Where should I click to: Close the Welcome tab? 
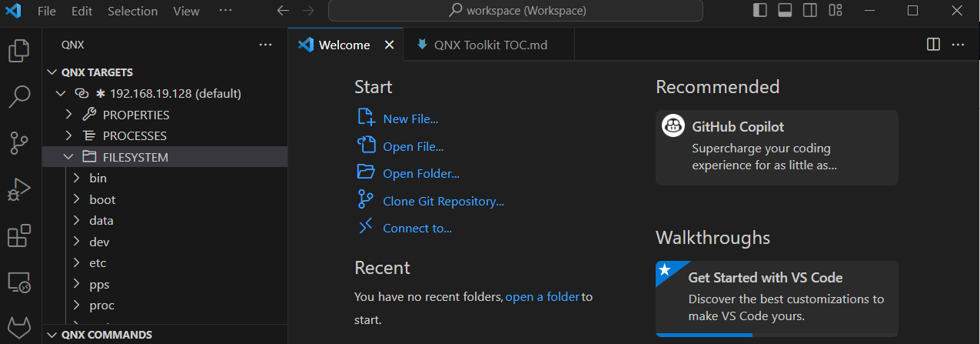tap(389, 45)
